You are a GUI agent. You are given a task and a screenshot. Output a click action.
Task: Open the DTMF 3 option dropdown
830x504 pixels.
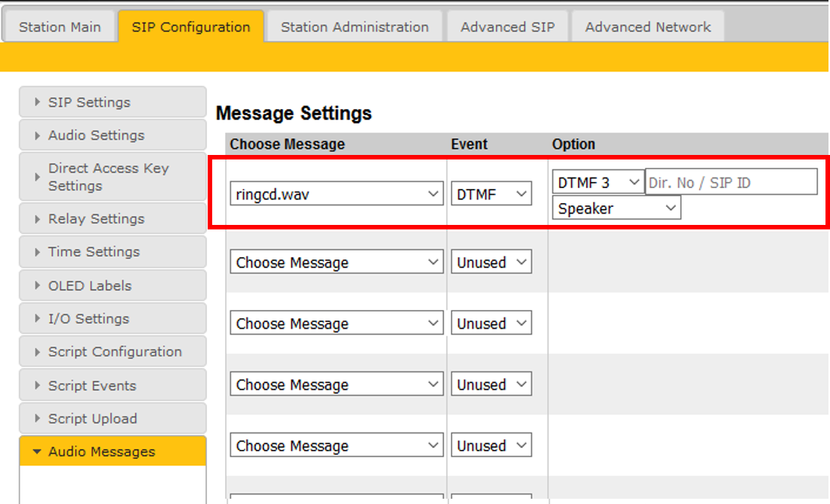click(x=598, y=182)
